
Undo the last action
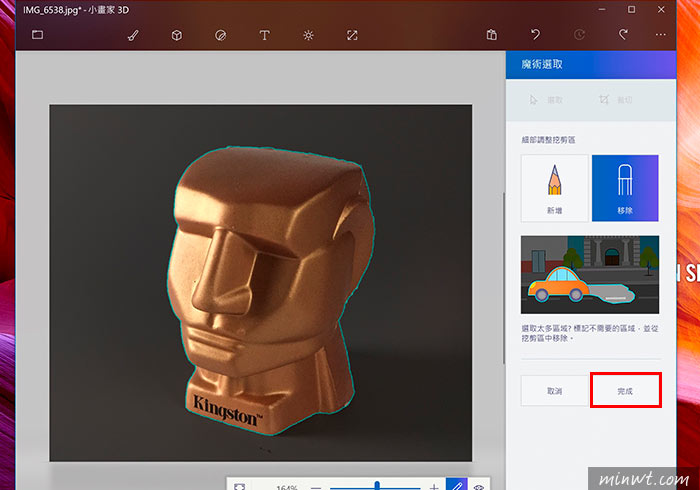(x=535, y=34)
